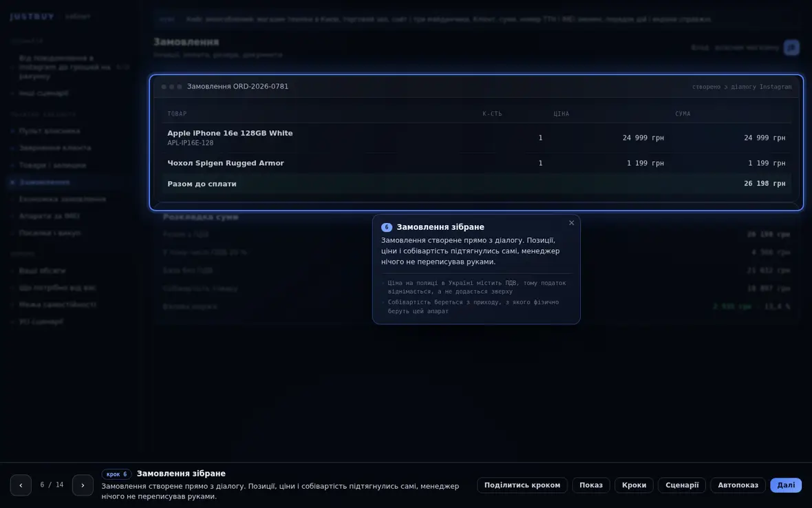Go to the previous tour step

tap(21, 485)
